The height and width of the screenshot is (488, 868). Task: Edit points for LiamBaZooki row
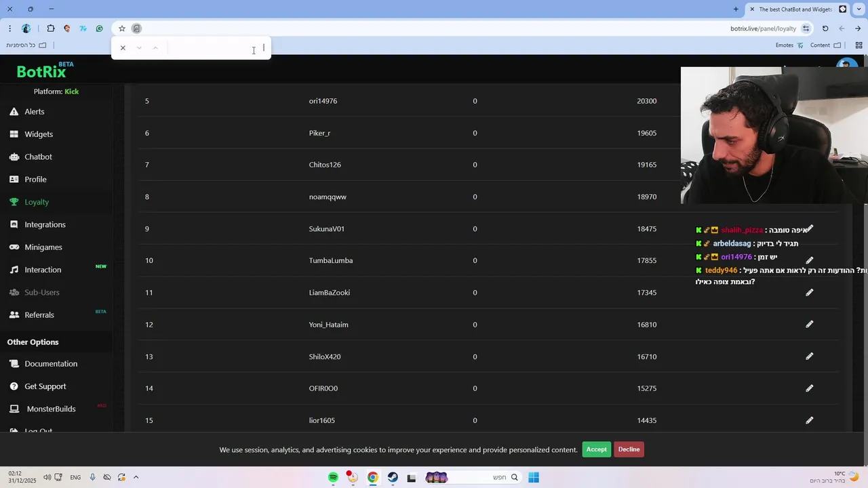809,292
